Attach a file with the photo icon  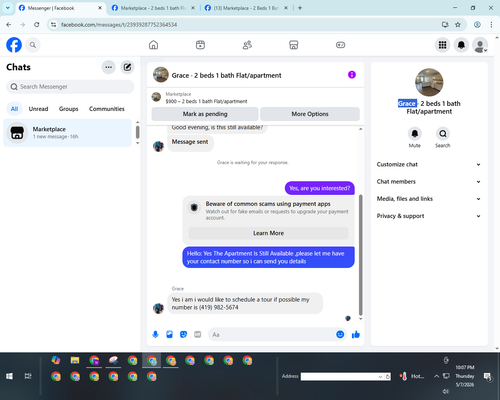coord(169,334)
